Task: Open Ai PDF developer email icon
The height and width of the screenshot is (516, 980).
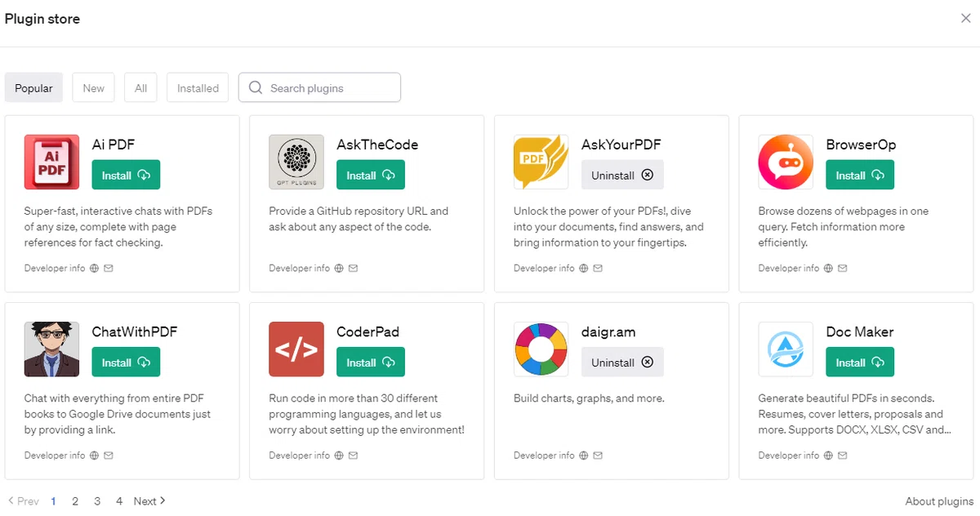Action: coord(109,268)
